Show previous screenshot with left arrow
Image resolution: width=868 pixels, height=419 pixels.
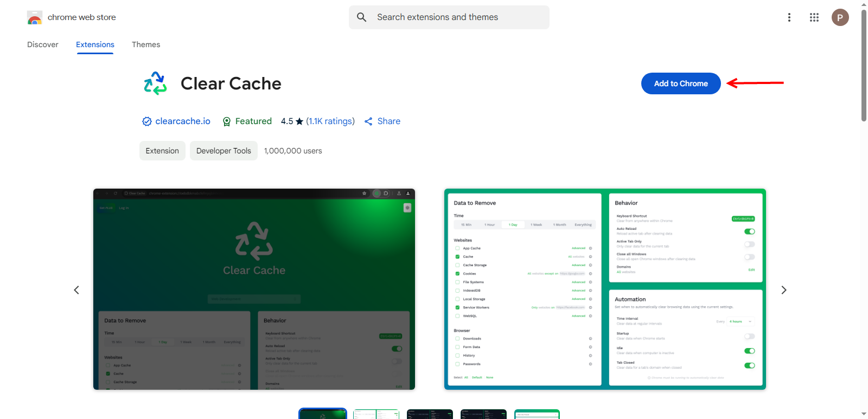[x=76, y=290]
